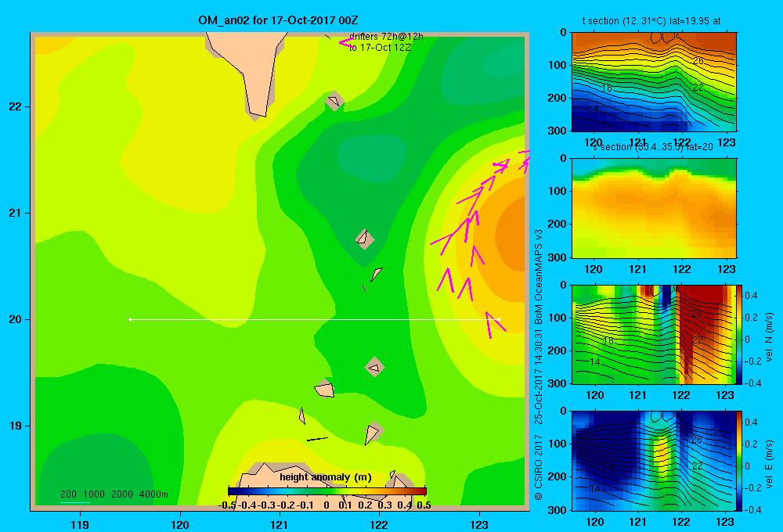Click the "vel. E (m/s)" axis label

[770, 464]
